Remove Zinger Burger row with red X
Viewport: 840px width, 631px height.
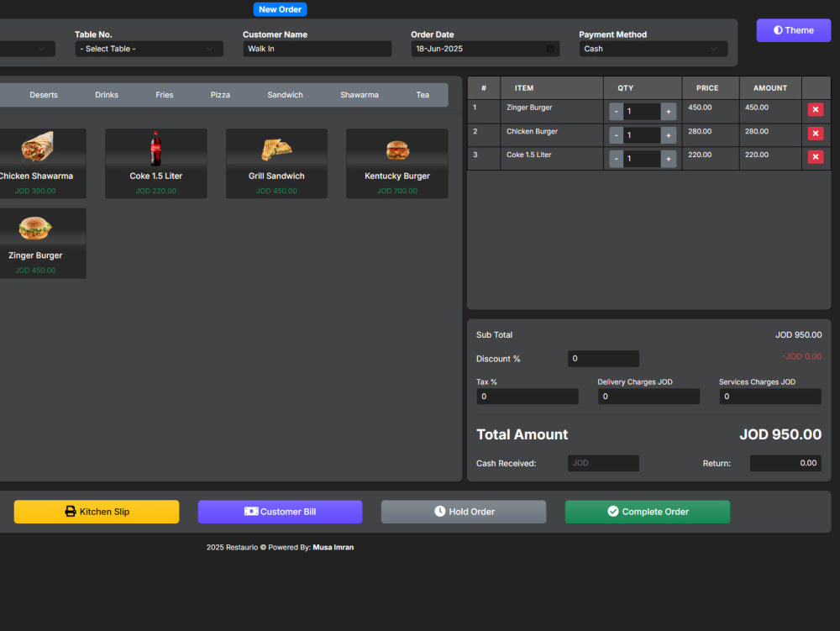(816, 110)
